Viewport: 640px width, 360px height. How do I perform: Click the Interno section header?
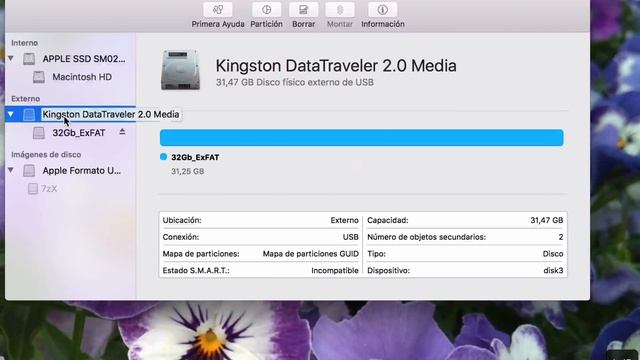pyautogui.click(x=24, y=43)
